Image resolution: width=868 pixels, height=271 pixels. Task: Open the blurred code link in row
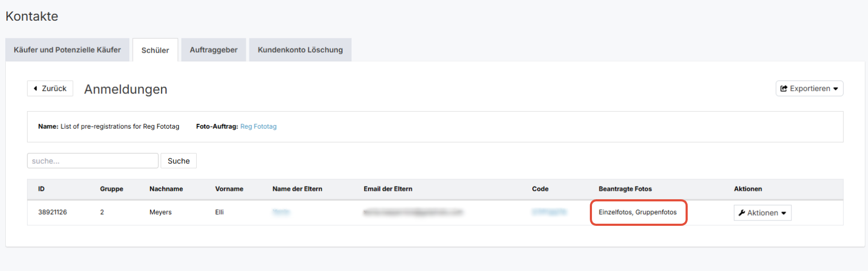point(549,212)
